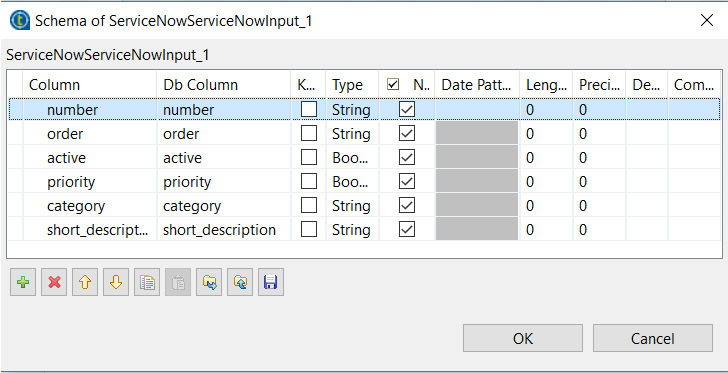The height and width of the screenshot is (373, 728).
Task: Toggle the Nullable header select-all checkbox
Action: pos(393,85)
